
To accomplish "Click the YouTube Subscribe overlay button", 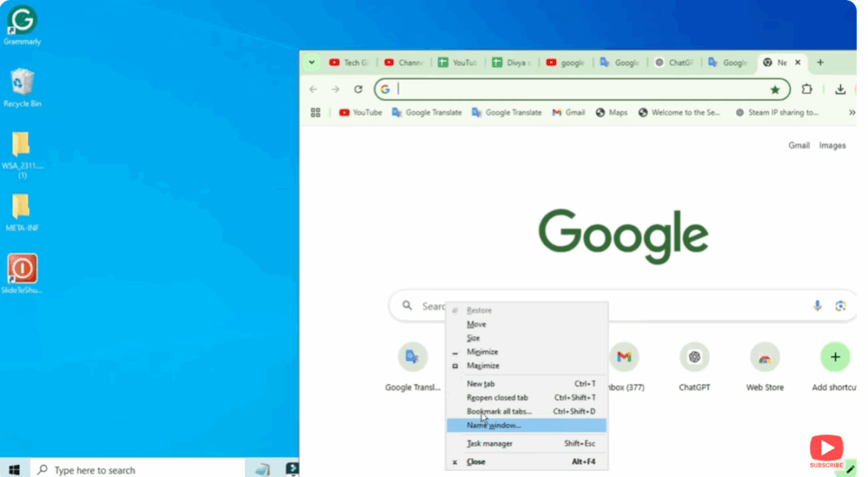I will pyautogui.click(x=826, y=452).
